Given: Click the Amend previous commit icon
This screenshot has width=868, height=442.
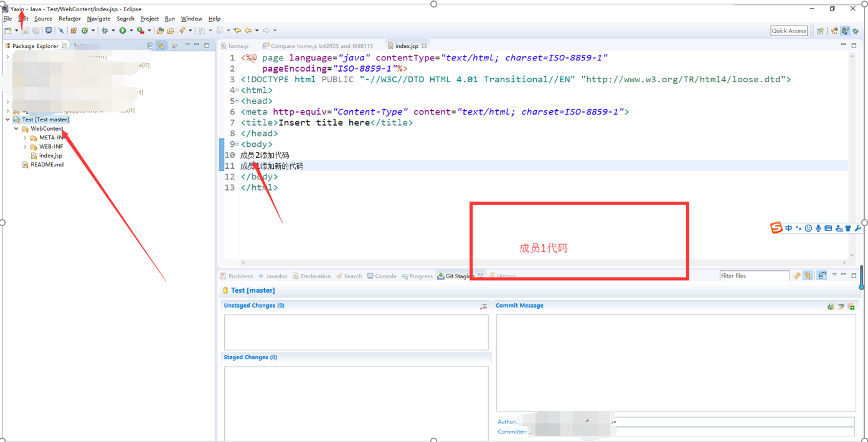Looking at the screenshot, I should click(x=831, y=306).
